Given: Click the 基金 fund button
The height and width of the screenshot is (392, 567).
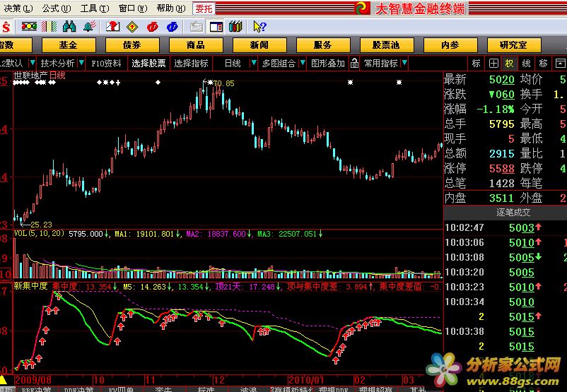Looking at the screenshot, I should click(69, 45).
